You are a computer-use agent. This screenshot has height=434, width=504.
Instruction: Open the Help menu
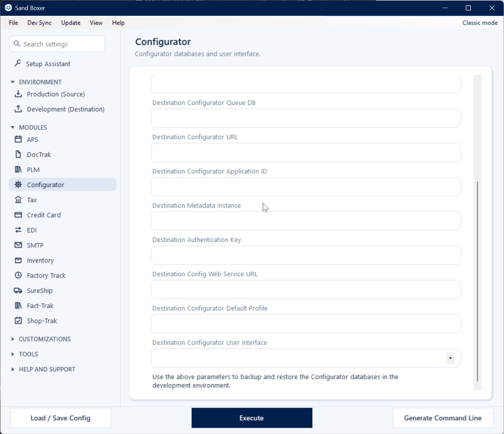(x=118, y=23)
